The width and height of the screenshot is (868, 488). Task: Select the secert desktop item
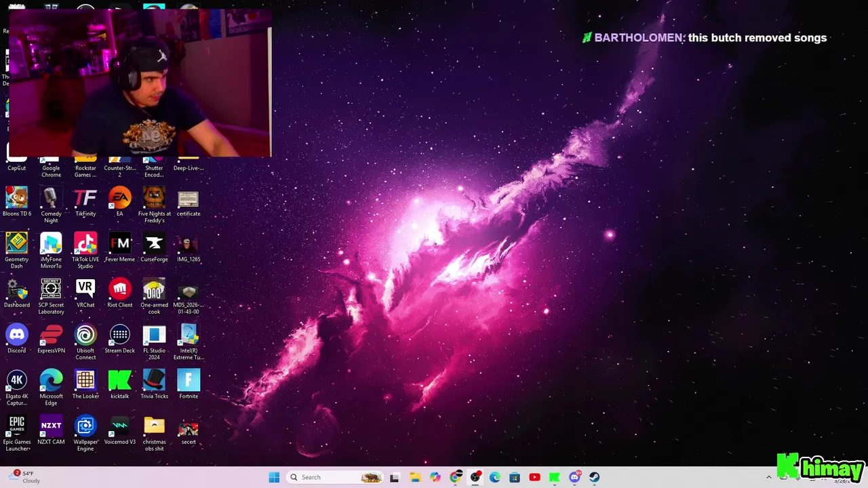click(189, 430)
